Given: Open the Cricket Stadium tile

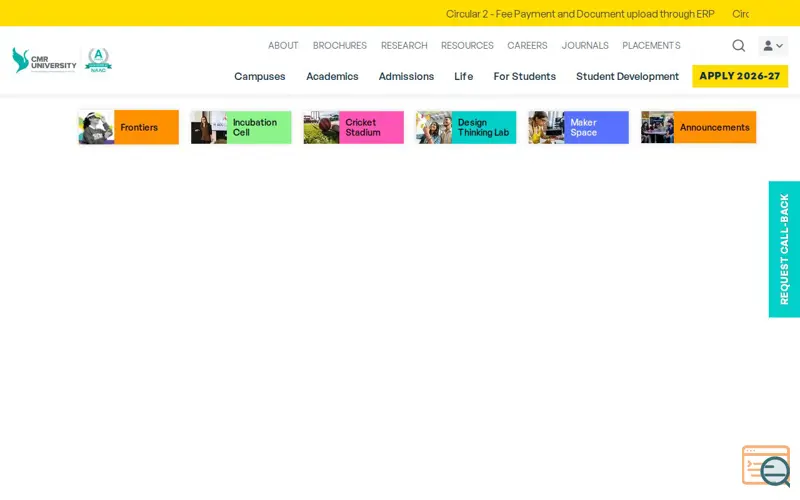Looking at the screenshot, I should (354, 128).
